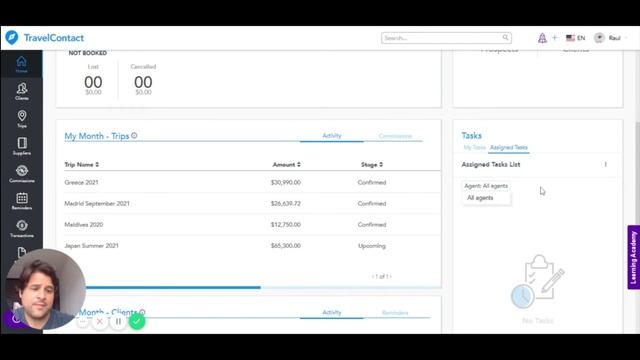Image resolution: width=640 pixels, height=360 pixels.
Task: Select Activity tab in clients panel
Action: (331, 312)
